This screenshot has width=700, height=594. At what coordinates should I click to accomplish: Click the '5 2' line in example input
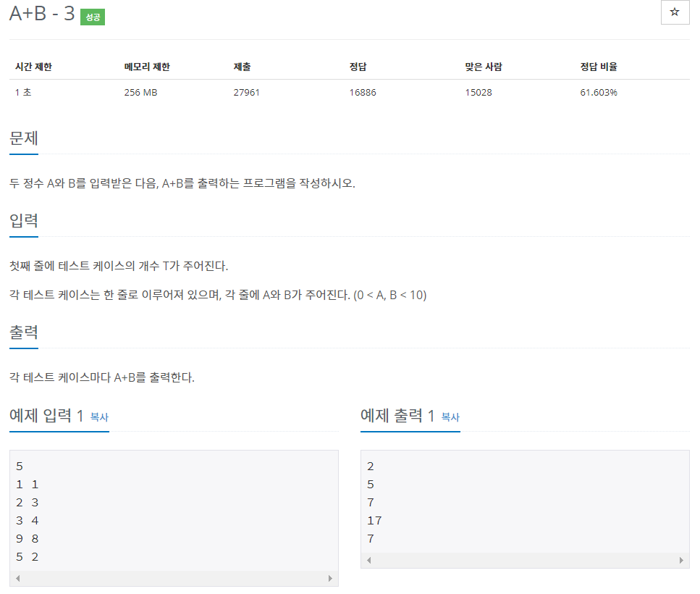(28, 557)
